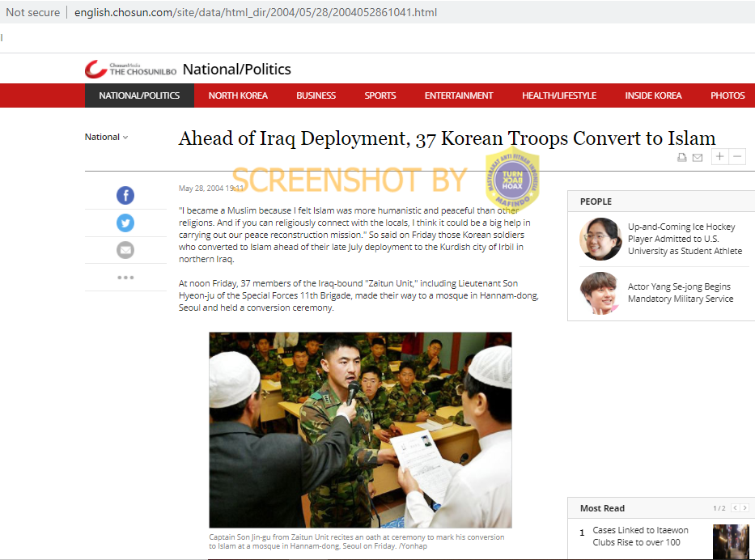The width and height of the screenshot is (755, 560).
Task: Open the Photos menu tab
Action: 727,95
